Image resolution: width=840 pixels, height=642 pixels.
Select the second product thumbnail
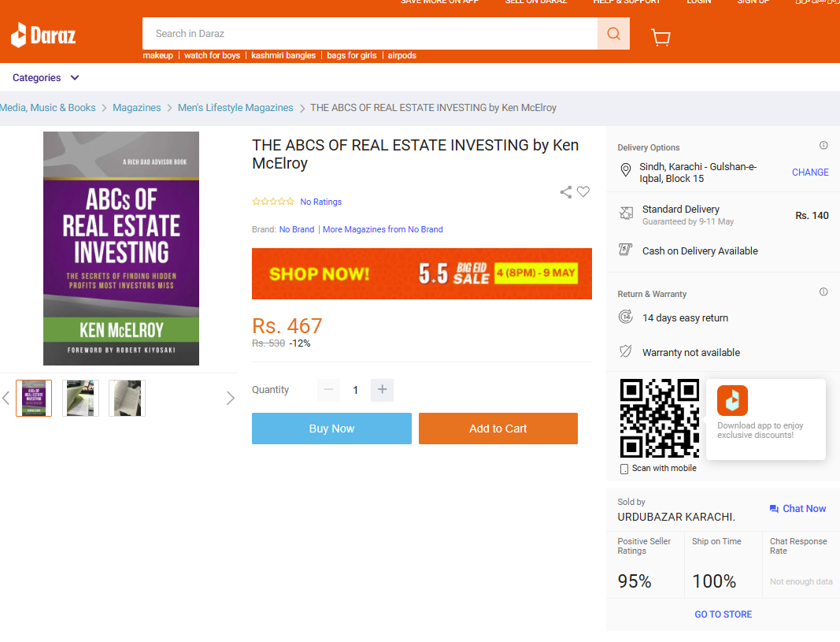(x=80, y=398)
